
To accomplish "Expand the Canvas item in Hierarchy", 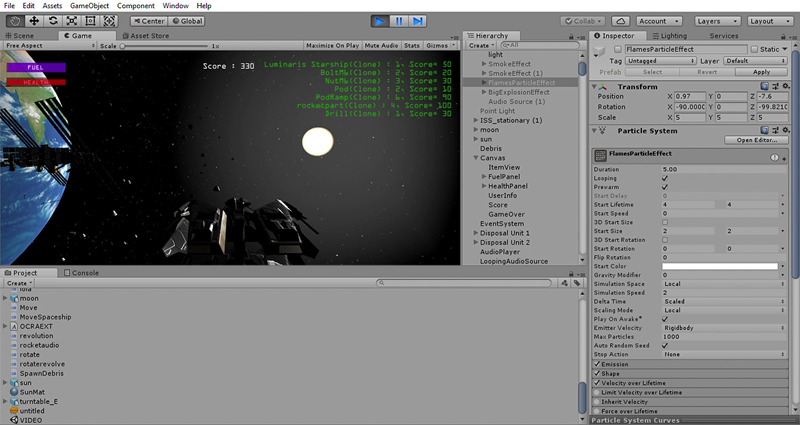I will (x=477, y=158).
